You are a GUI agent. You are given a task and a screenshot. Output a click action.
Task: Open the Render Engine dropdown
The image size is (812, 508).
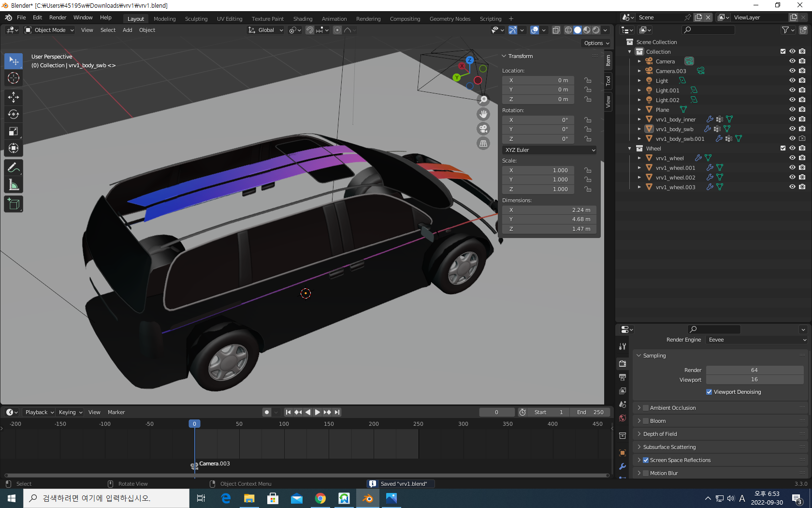(x=757, y=340)
